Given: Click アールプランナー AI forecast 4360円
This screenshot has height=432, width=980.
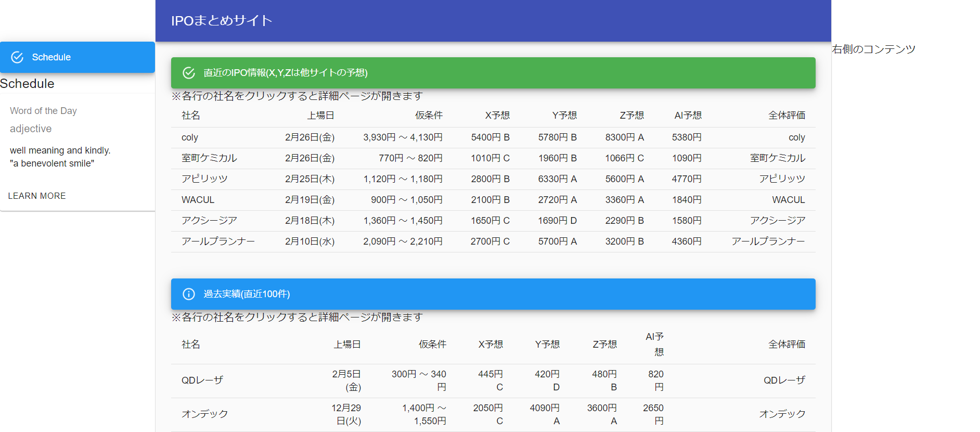Looking at the screenshot, I should (x=687, y=242).
